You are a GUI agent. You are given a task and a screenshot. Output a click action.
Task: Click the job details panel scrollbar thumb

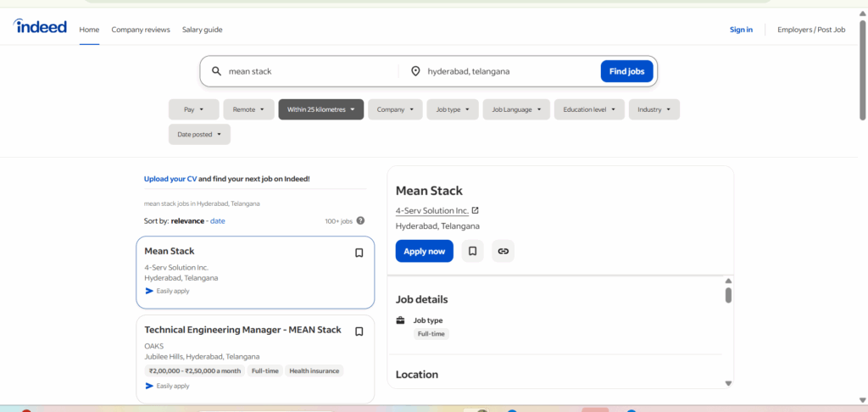point(728,295)
